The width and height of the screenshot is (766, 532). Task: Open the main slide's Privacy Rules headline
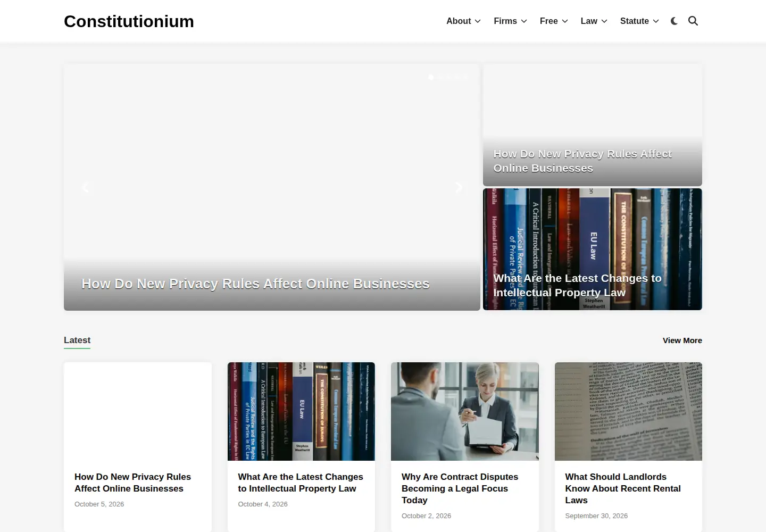255,284
